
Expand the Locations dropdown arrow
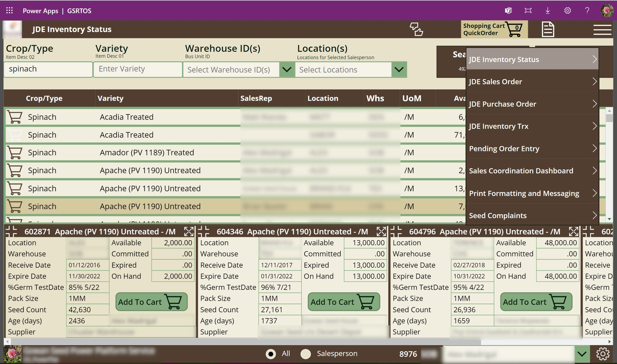pyautogui.click(x=399, y=69)
